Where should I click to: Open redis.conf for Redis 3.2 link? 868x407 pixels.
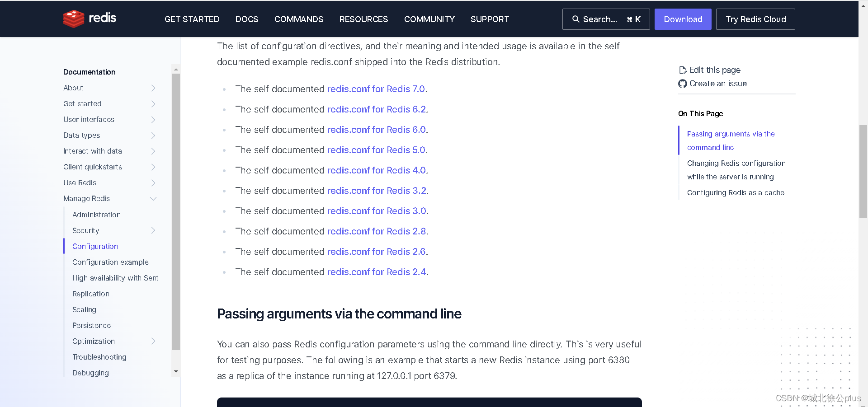(x=377, y=191)
